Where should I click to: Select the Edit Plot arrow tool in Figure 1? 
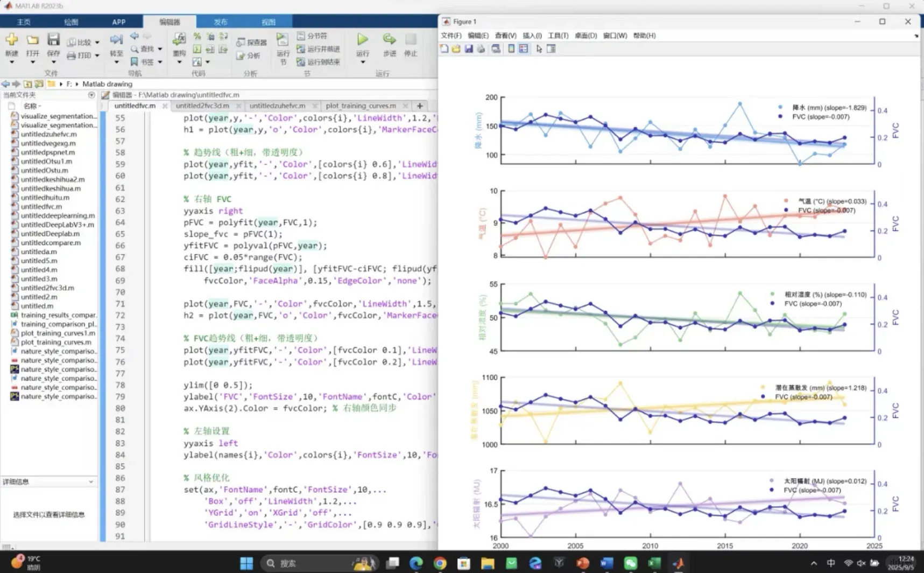coord(539,49)
